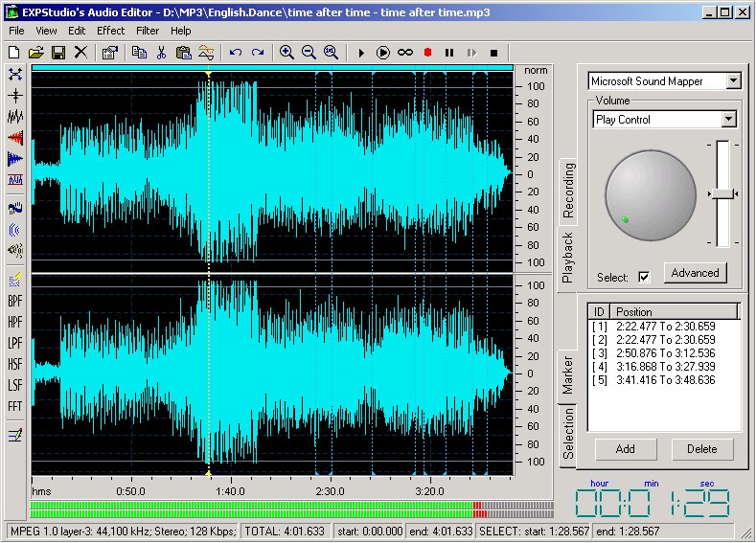This screenshot has height=543, width=756.
Task: Open the Filter menu
Action: pos(148,31)
